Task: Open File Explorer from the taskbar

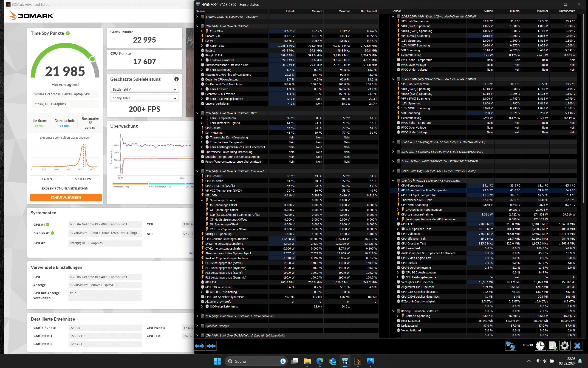Action: (307, 361)
